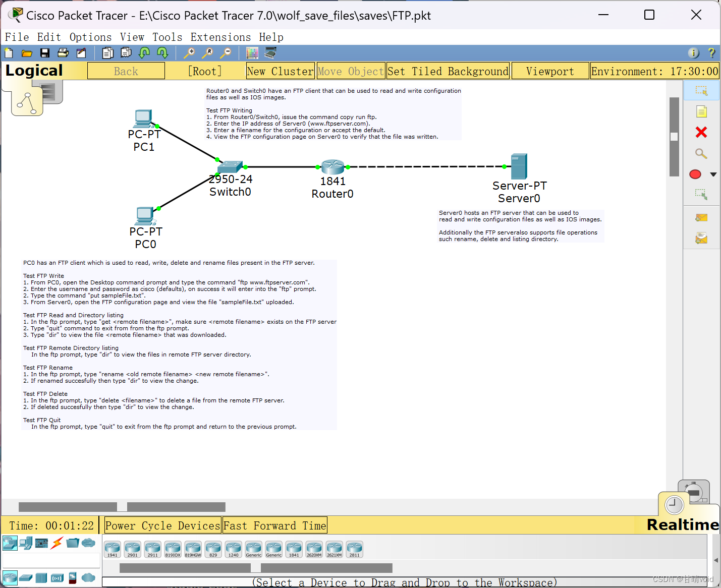Image resolution: width=721 pixels, height=588 pixels.
Task: Select 1841 Router0 in the workspace
Action: tap(333, 167)
